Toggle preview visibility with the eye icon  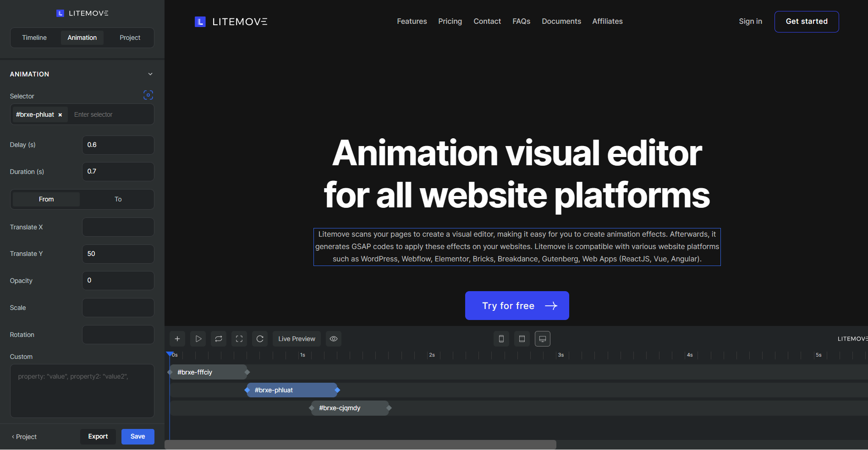[333, 339]
